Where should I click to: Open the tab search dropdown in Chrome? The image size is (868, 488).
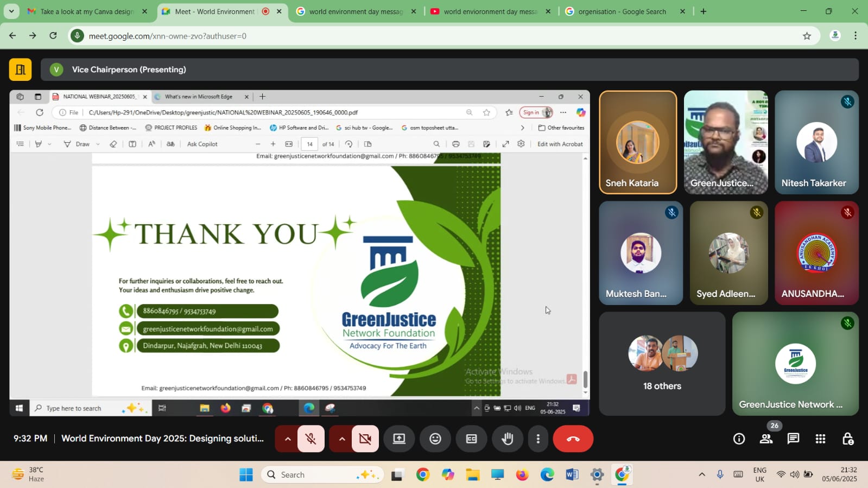pos(11,11)
